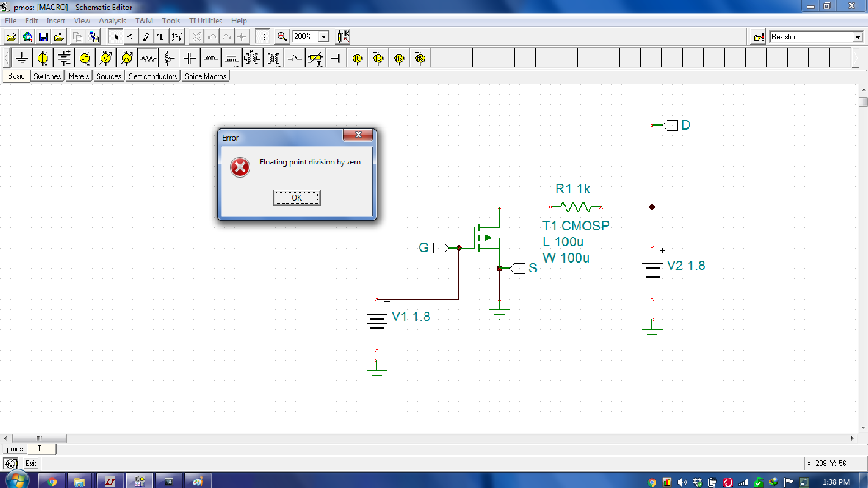Select the Capacitor component icon

click(x=190, y=58)
